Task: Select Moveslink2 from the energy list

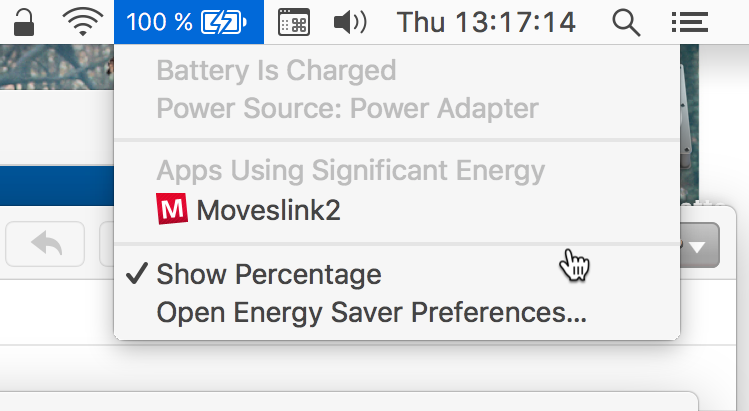Action: tap(268, 210)
